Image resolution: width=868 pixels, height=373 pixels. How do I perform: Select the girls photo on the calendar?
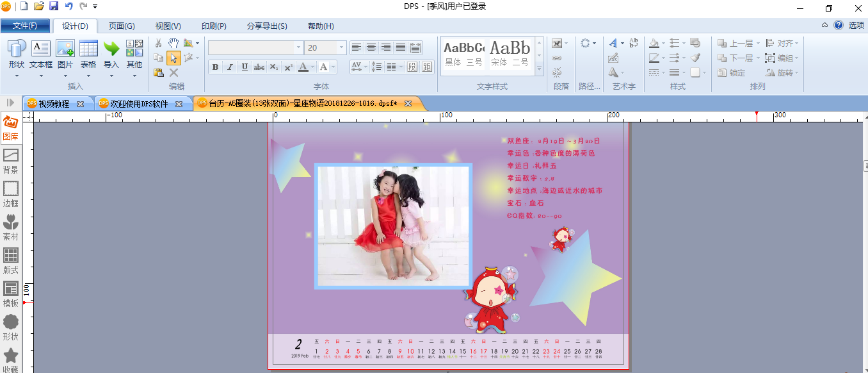(393, 224)
